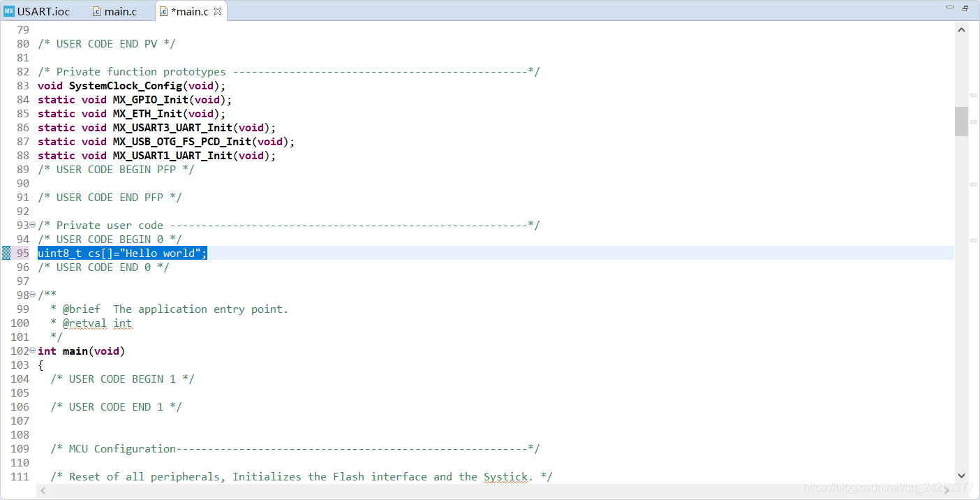Click the USER CODE END 0 comment
Screen dimensions: 980x500
click(x=103, y=267)
